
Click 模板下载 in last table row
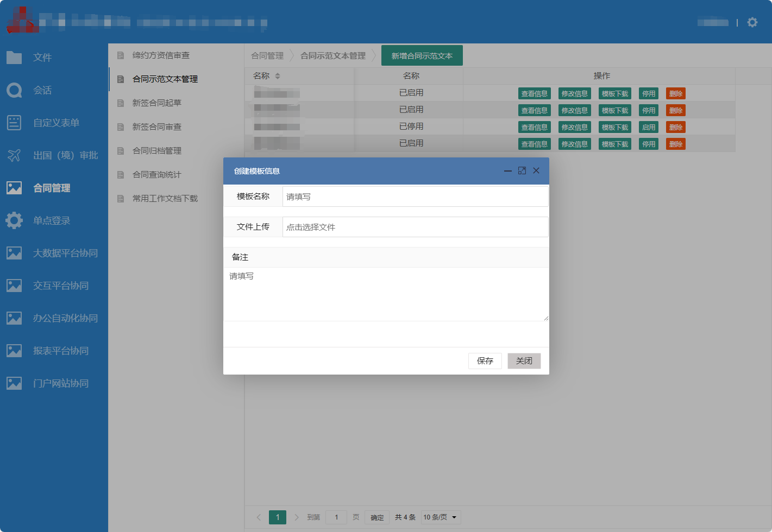615,144
